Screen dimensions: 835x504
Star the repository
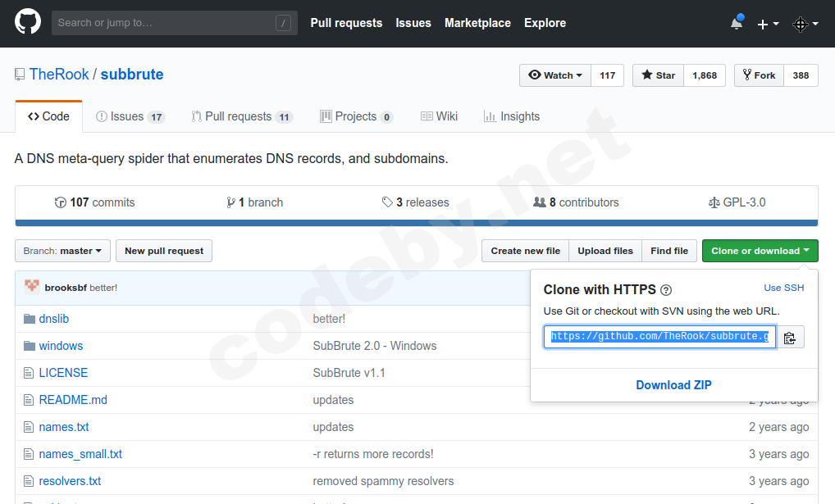point(658,75)
